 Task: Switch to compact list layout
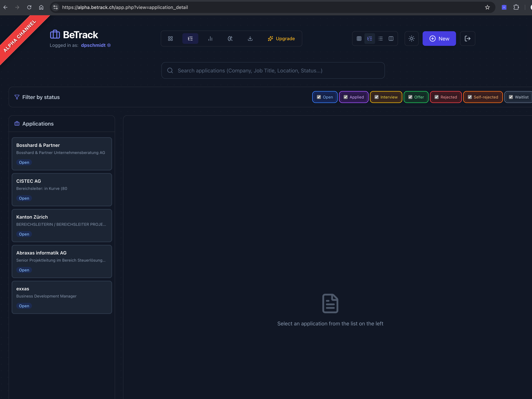(380, 39)
